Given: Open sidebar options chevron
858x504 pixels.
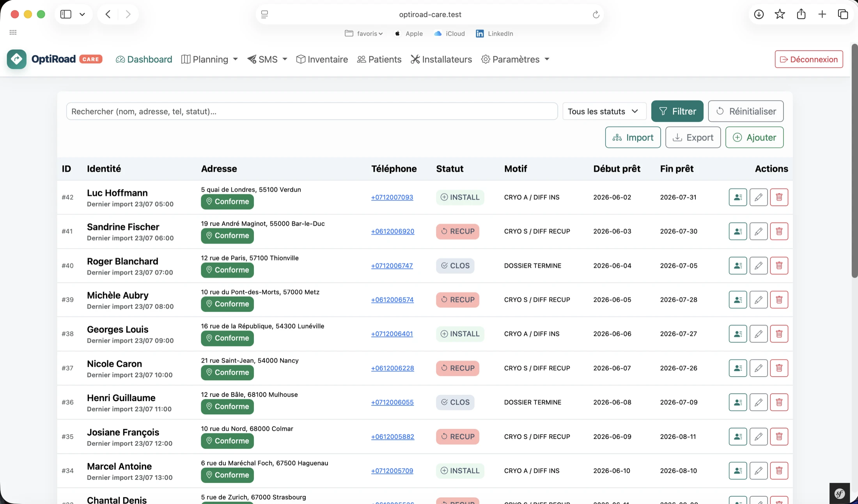Looking at the screenshot, I should coord(82,14).
